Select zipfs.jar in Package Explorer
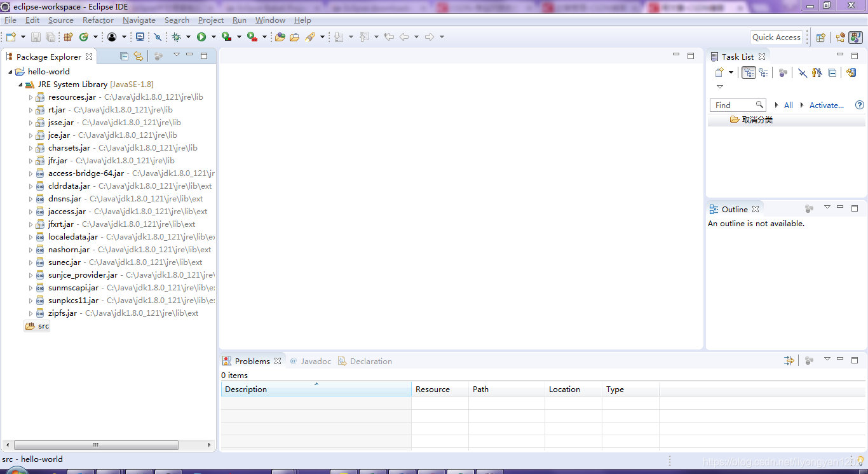868x474 pixels. point(62,313)
